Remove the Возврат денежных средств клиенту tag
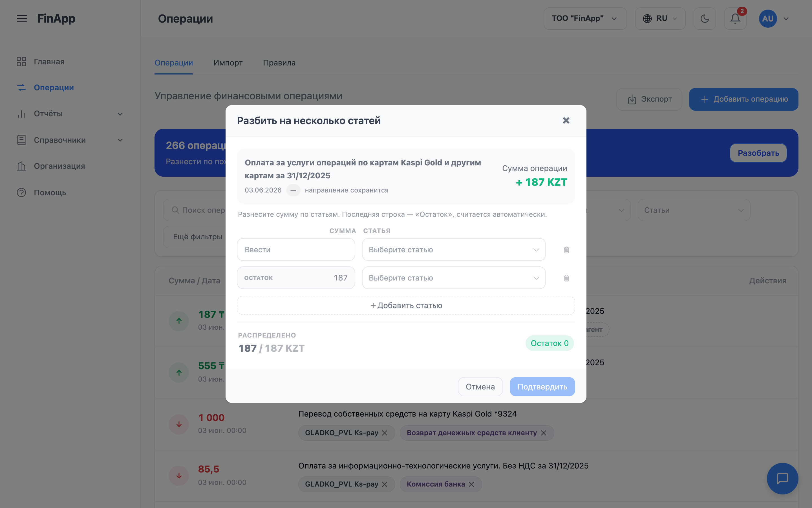 [544, 433]
